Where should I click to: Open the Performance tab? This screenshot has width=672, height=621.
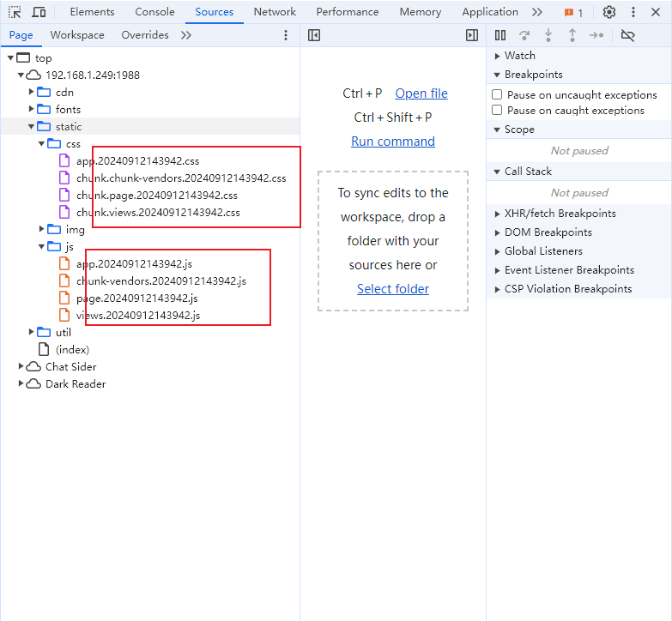click(x=348, y=12)
